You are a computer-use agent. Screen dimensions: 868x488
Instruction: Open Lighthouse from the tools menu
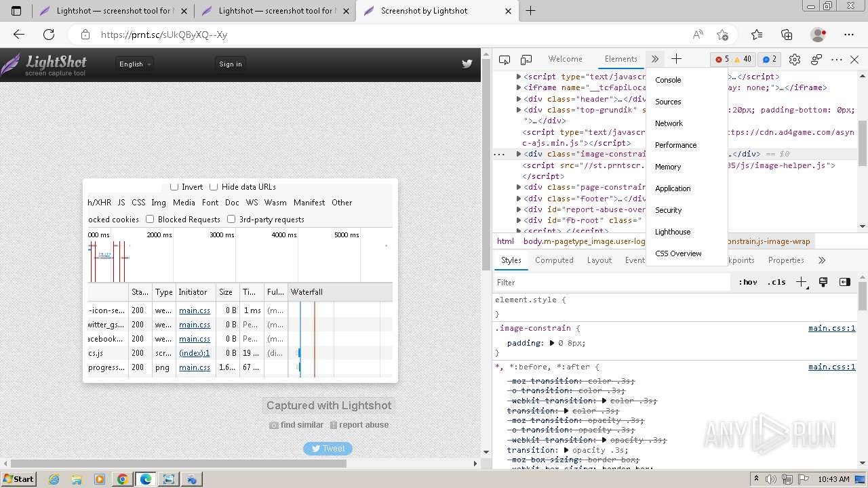[686, 232]
